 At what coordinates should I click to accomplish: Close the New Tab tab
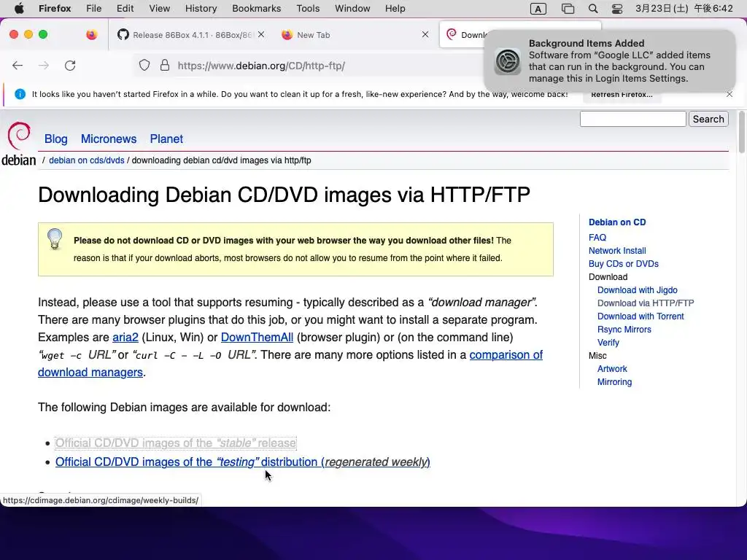pyautogui.click(x=425, y=34)
